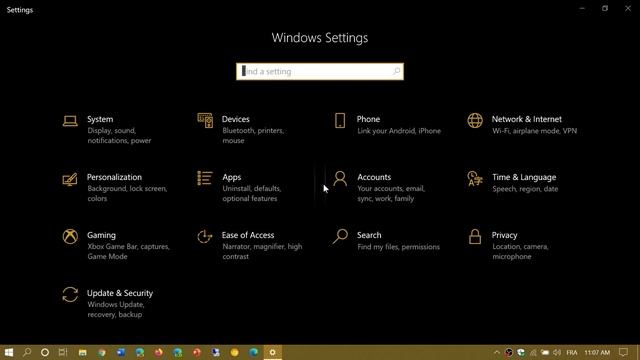
Task: Open the Phone settings category
Action: 387,124
